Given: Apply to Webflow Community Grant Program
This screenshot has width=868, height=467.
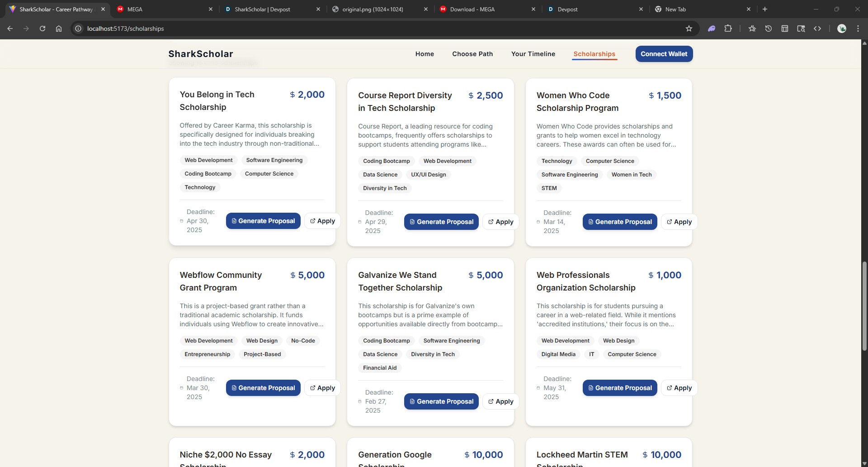Looking at the screenshot, I should pos(322,388).
